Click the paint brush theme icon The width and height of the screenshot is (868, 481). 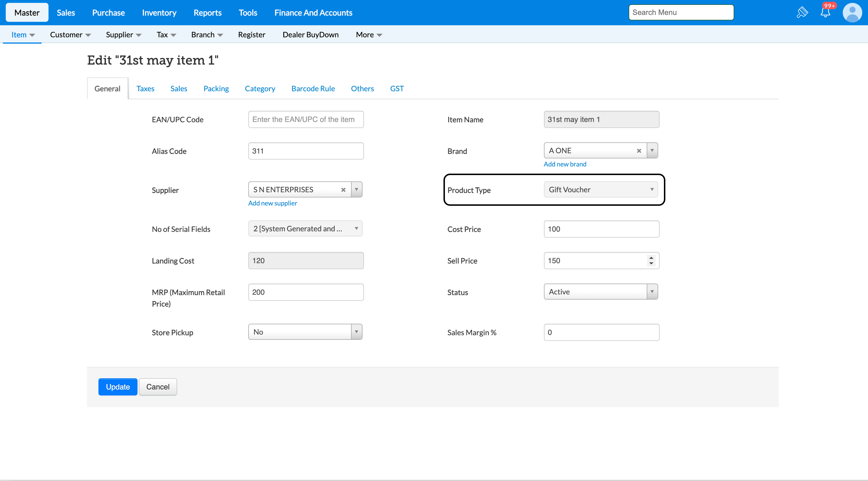click(802, 12)
